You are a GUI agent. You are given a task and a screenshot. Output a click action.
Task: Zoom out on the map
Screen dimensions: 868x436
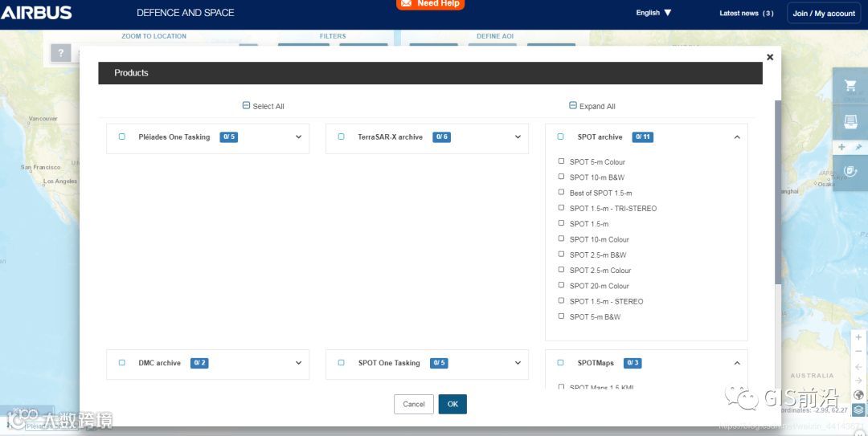(x=858, y=352)
